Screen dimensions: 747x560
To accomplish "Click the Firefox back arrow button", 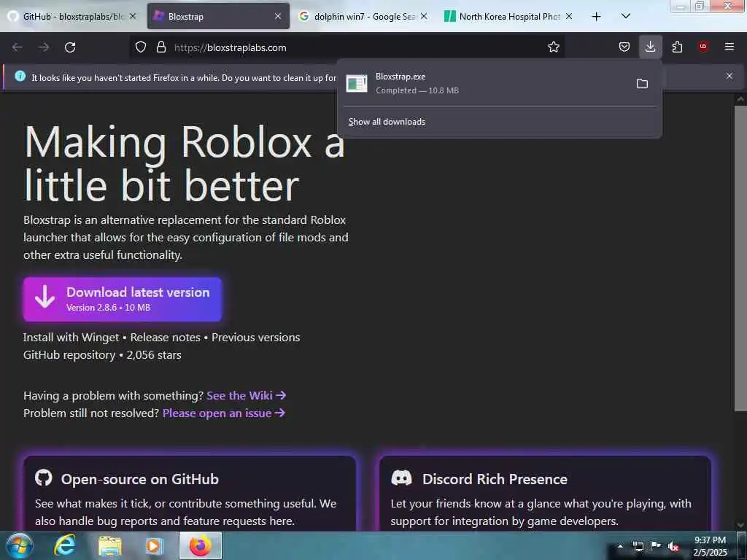I will [18, 47].
